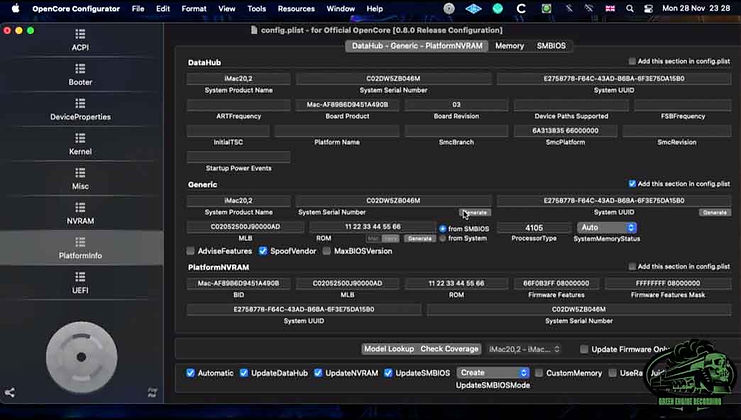The image size is (741, 420).
Task: Click the green square menu bar icon
Action: click(x=546, y=9)
